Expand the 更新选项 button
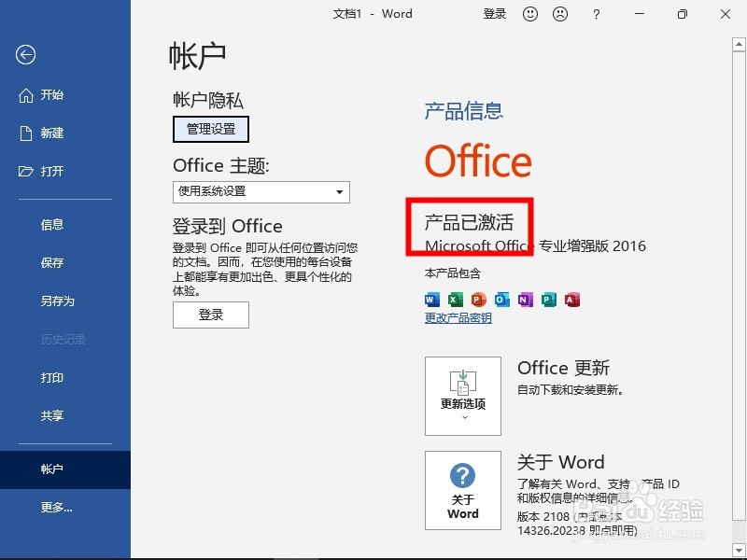The height and width of the screenshot is (560, 747). click(x=463, y=396)
